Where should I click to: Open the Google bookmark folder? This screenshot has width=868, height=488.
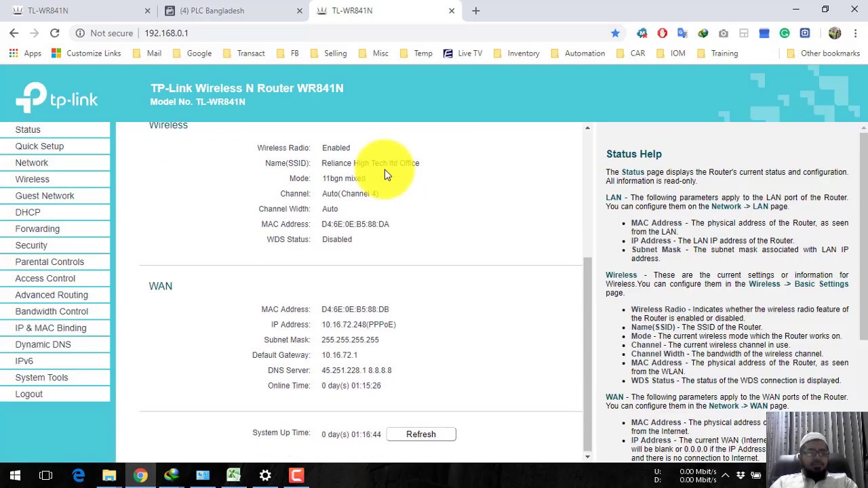click(192, 53)
